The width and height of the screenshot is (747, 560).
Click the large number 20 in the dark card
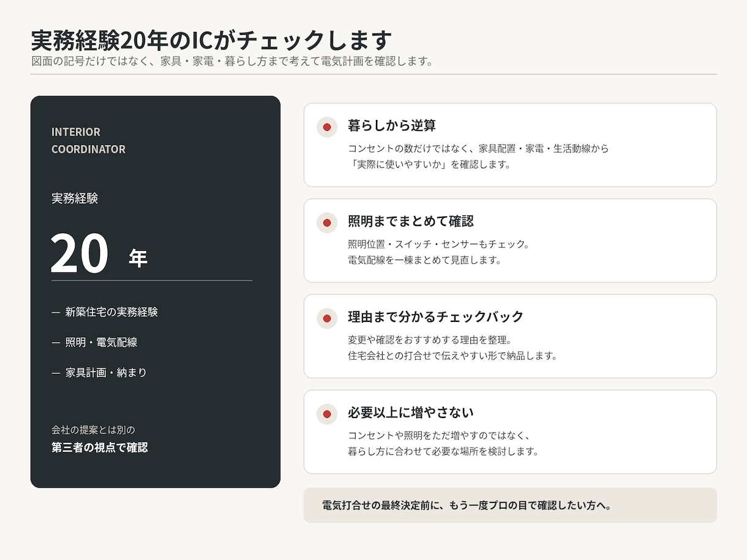[80, 254]
